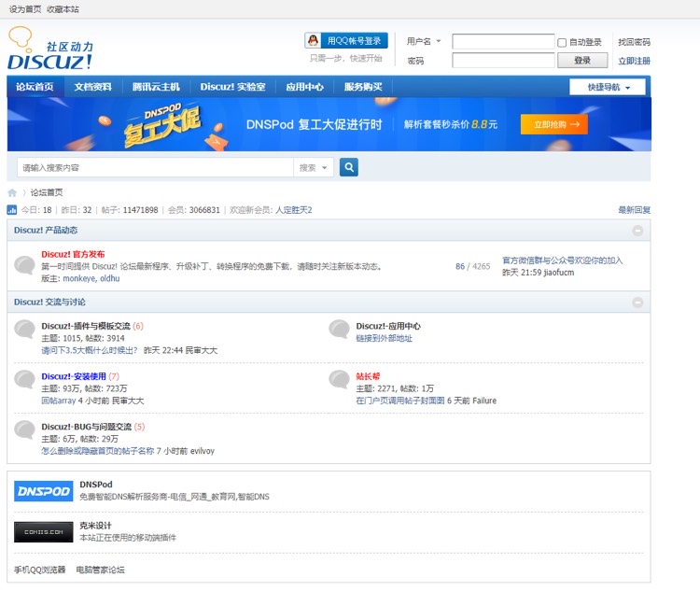
Task: Click the Discuz! logo
Action: click(x=50, y=49)
